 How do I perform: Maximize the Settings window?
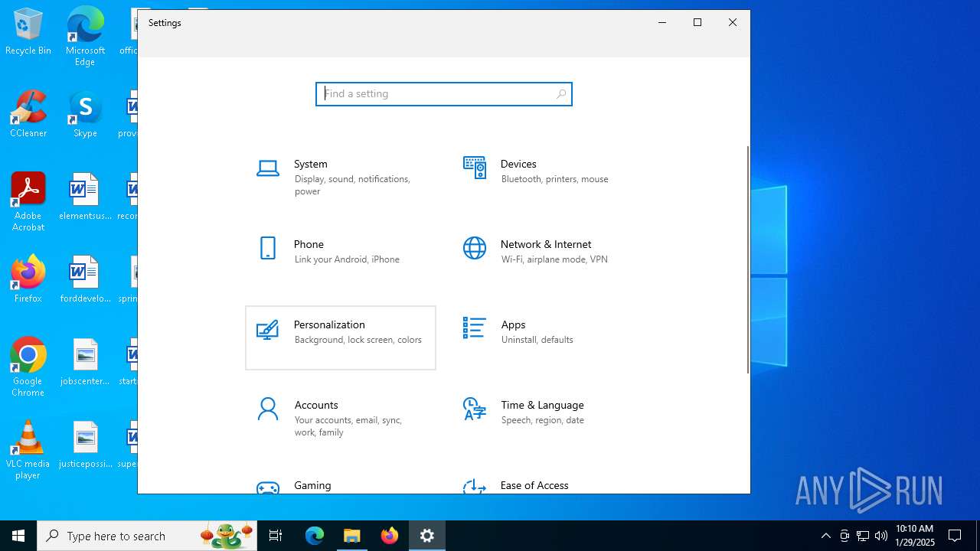pyautogui.click(x=697, y=22)
